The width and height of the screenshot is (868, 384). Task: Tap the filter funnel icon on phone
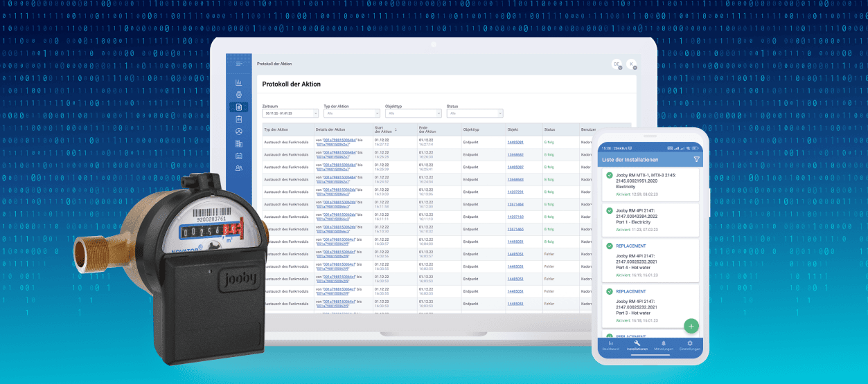point(696,159)
